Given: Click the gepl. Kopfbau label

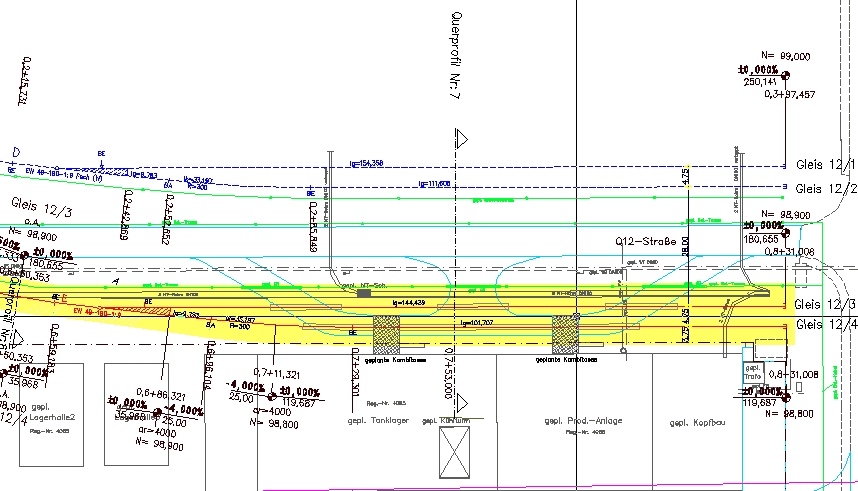Looking at the screenshot, I should click(696, 421).
